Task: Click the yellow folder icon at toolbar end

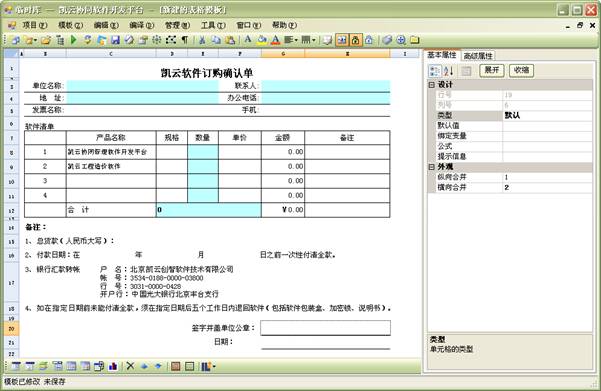Action: point(415,39)
